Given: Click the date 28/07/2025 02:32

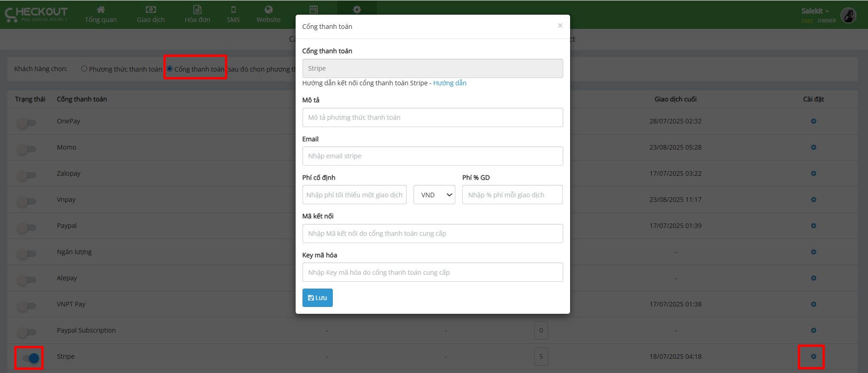Looking at the screenshot, I should (x=675, y=121).
